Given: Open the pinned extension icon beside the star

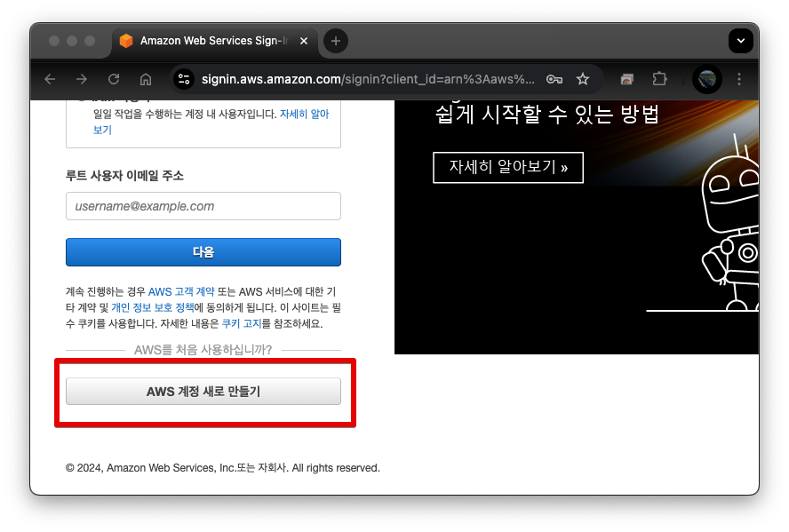Looking at the screenshot, I should point(626,79).
